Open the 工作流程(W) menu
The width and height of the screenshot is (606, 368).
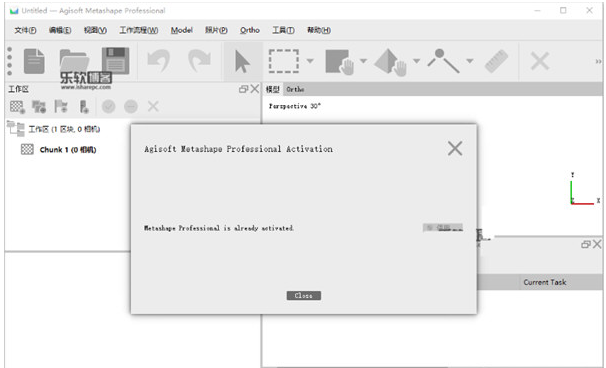tap(139, 30)
